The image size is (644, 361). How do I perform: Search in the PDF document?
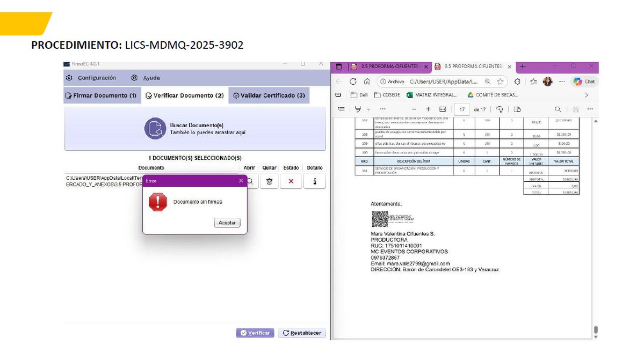point(558,109)
